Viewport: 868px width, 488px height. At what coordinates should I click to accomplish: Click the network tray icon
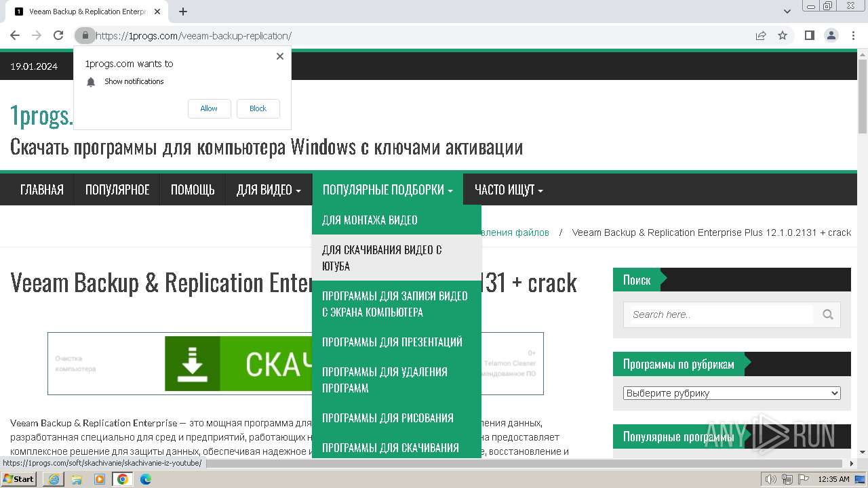pos(787,479)
